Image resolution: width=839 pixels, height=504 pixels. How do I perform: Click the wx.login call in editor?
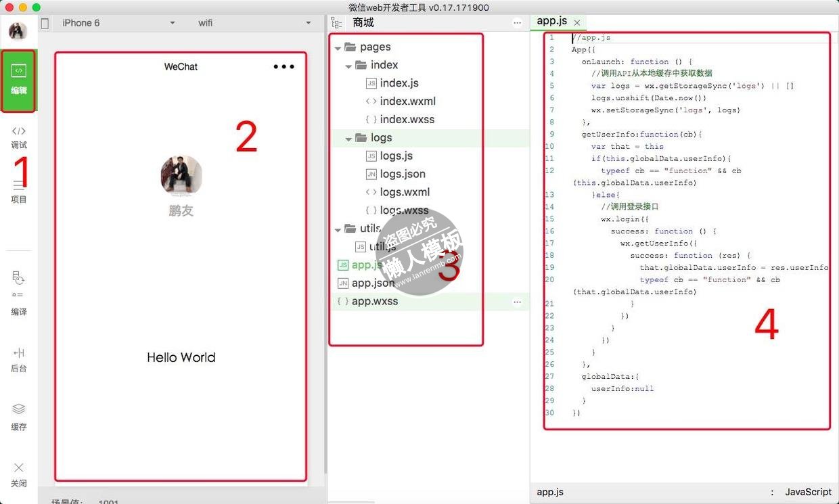(x=625, y=219)
